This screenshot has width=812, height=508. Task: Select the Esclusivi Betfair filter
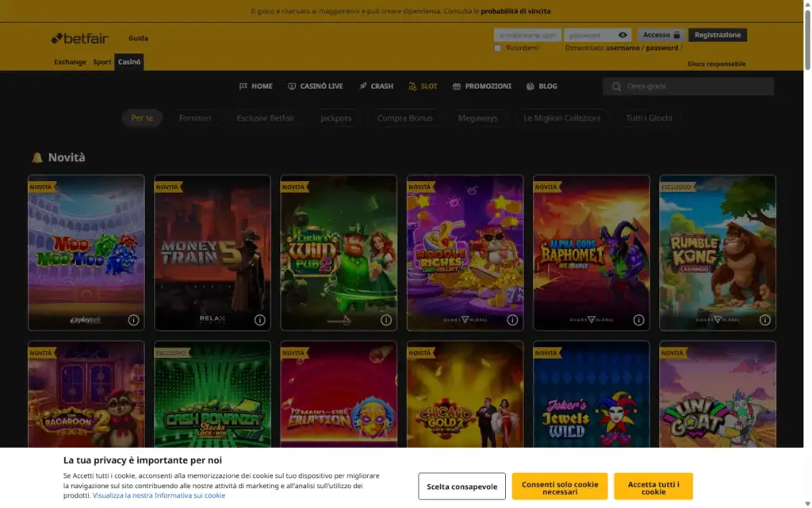[266, 118]
